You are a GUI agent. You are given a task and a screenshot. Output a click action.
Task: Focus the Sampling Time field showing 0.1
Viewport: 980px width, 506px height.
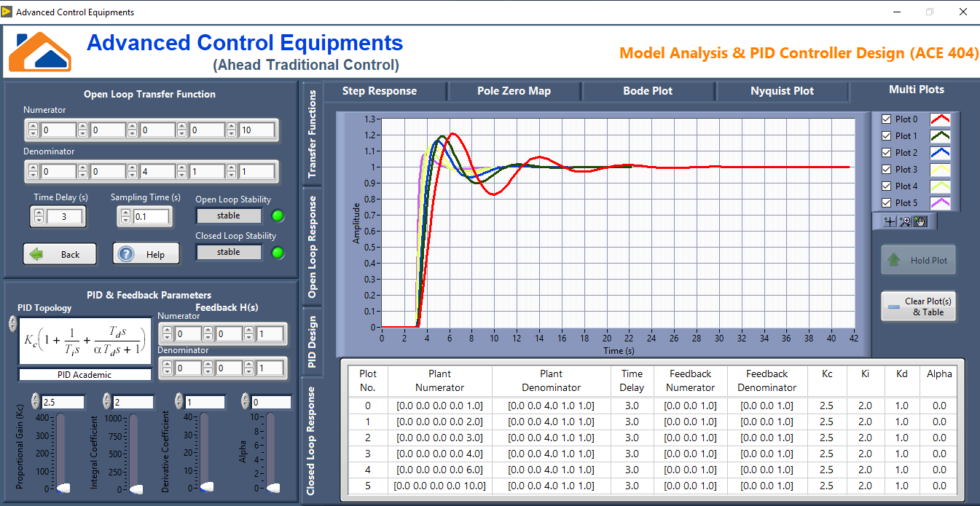point(151,216)
